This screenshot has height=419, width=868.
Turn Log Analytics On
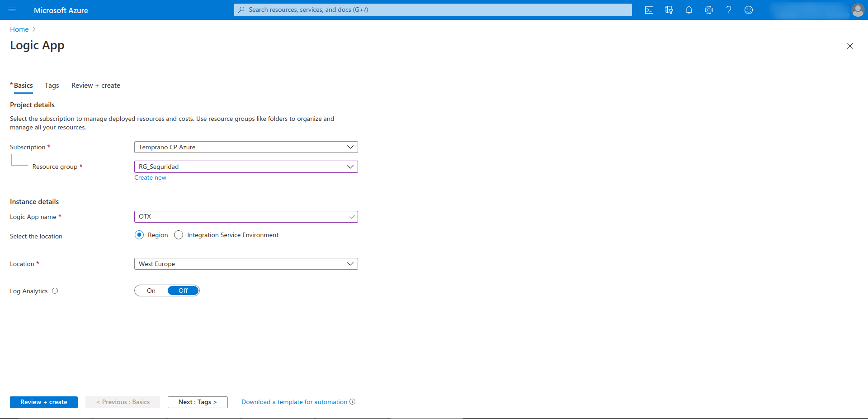pyautogui.click(x=151, y=290)
